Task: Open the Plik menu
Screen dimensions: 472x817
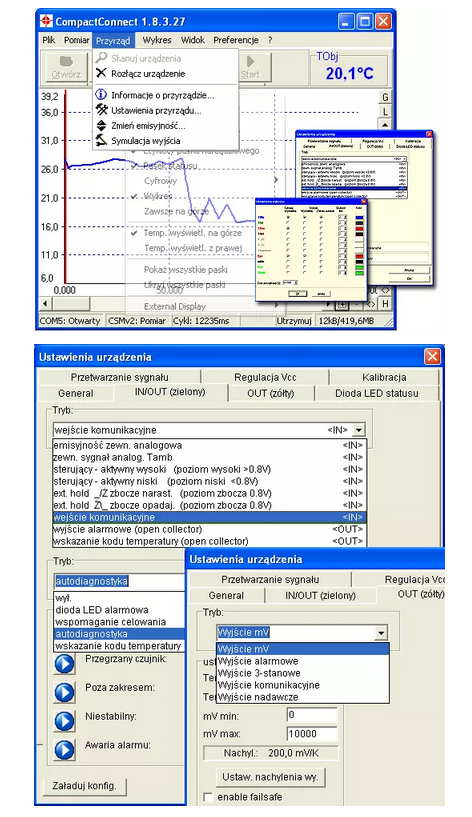Action: pyautogui.click(x=49, y=40)
